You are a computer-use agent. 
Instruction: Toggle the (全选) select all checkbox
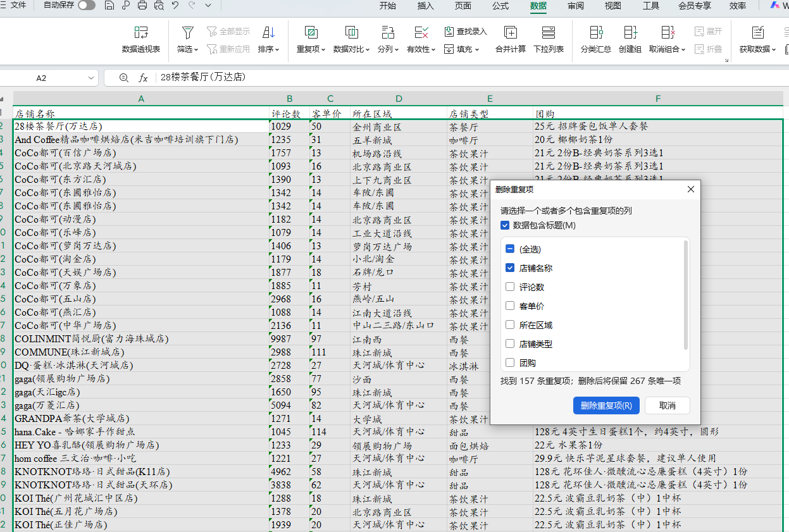pyautogui.click(x=510, y=249)
